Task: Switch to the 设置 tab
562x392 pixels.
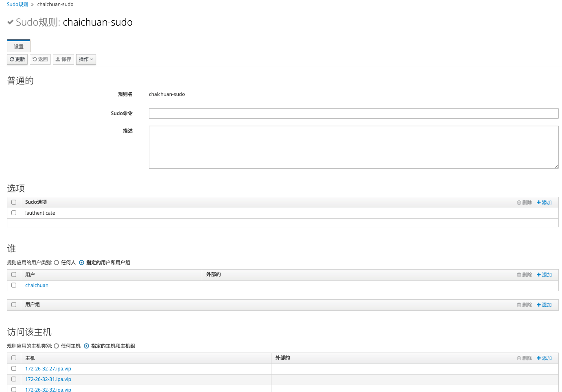Action: pyautogui.click(x=19, y=47)
